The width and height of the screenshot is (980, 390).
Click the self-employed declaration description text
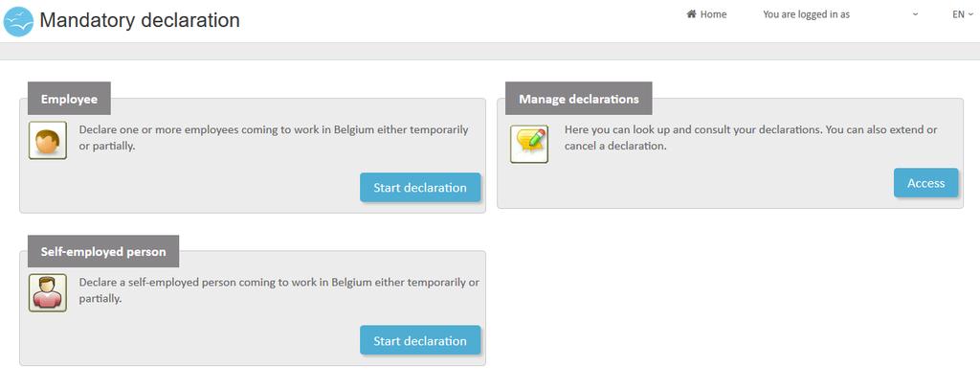(x=278, y=290)
